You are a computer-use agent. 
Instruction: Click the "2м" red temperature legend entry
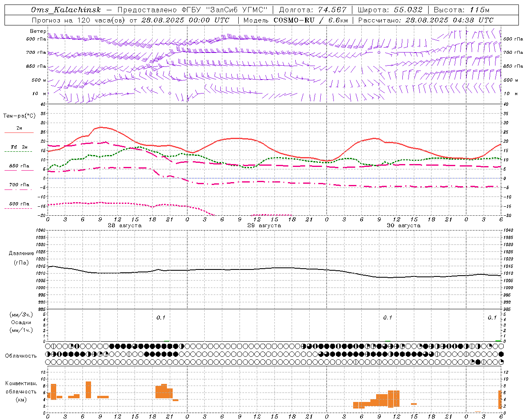click(x=19, y=128)
